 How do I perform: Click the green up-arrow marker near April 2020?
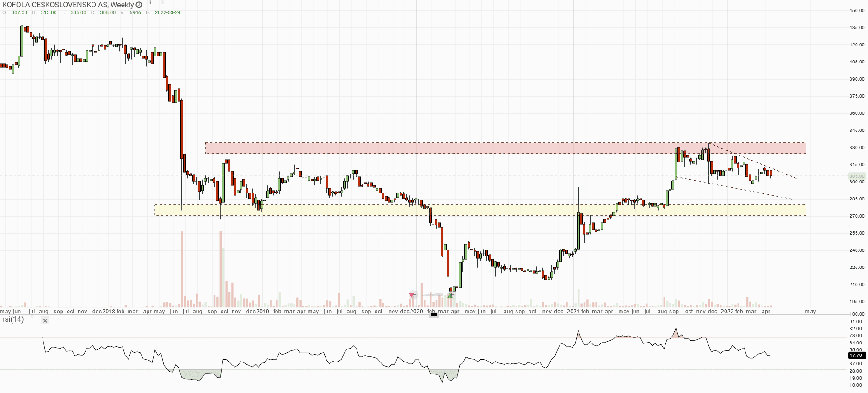pos(450,295)
